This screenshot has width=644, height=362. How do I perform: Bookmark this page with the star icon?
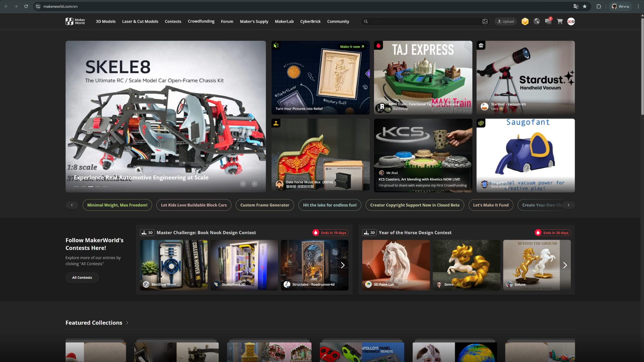point(585,6)
